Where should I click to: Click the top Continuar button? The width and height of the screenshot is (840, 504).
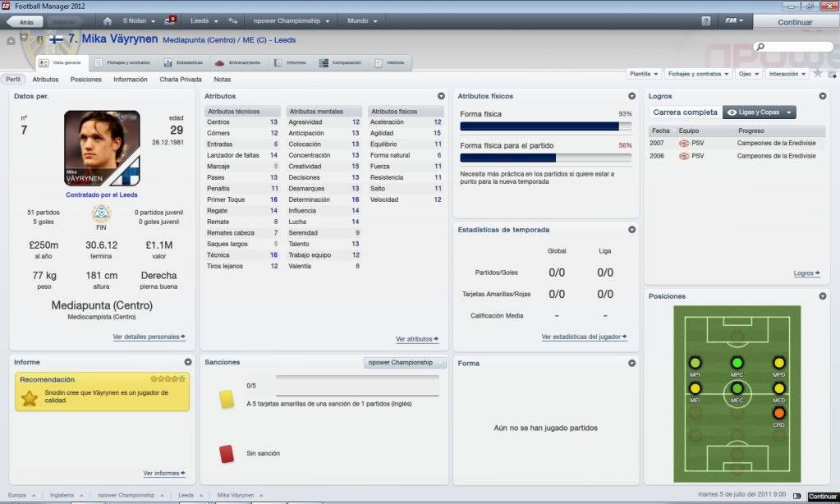[x=795, y=22]
